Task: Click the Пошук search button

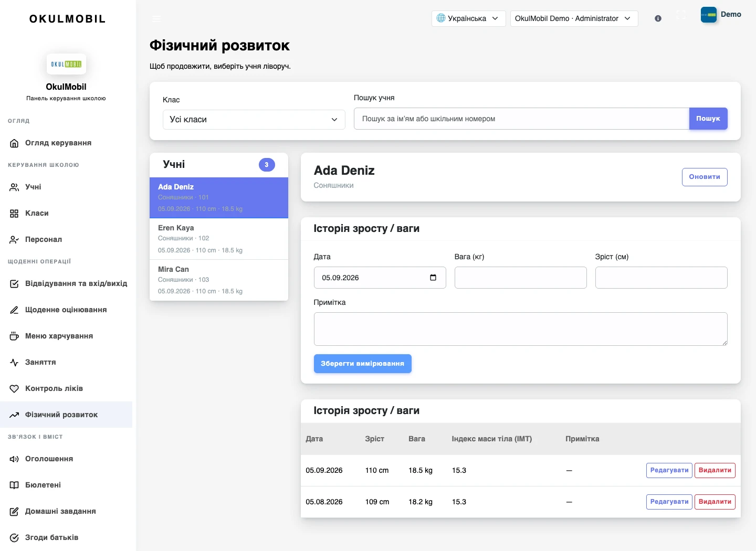Action: tap(708, 119)
